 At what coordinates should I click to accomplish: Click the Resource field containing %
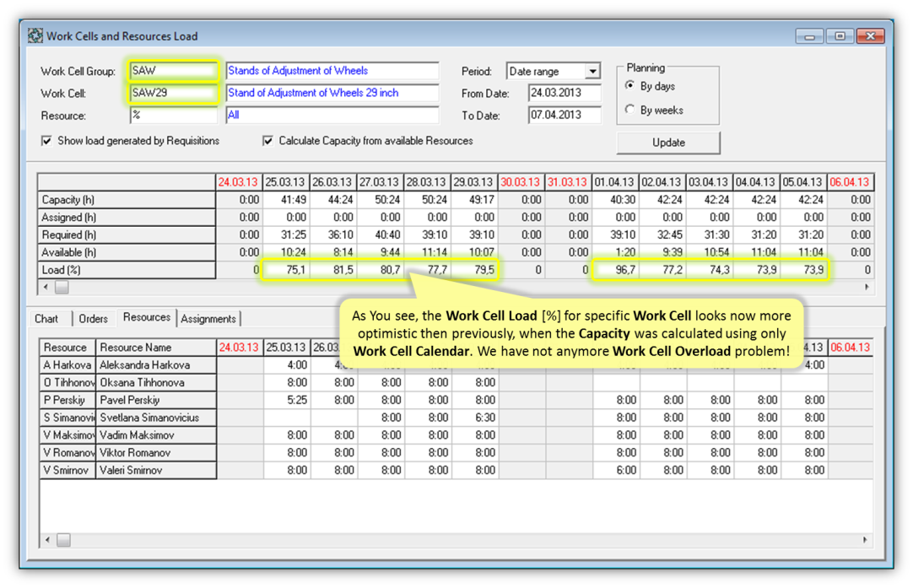(x=173, y=115)
